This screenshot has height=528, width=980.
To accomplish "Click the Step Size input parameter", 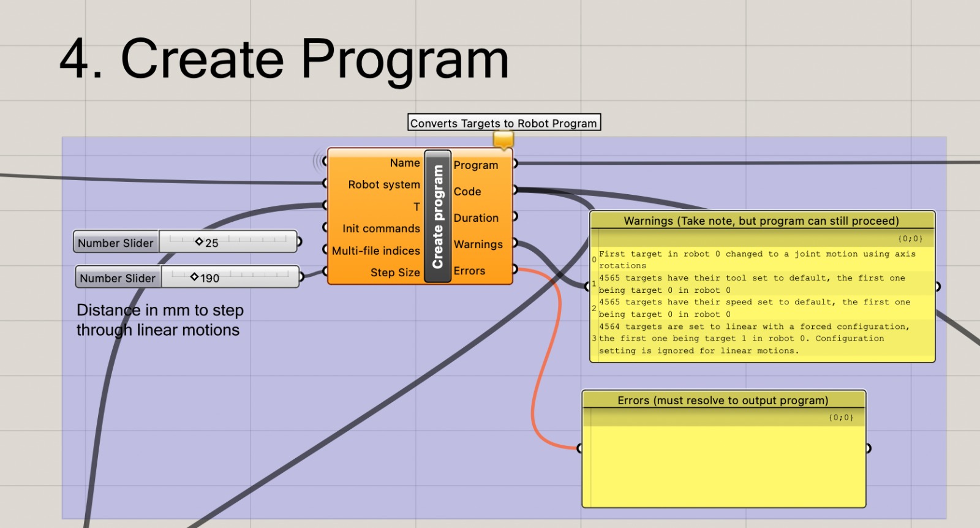I will click(395, 273).
